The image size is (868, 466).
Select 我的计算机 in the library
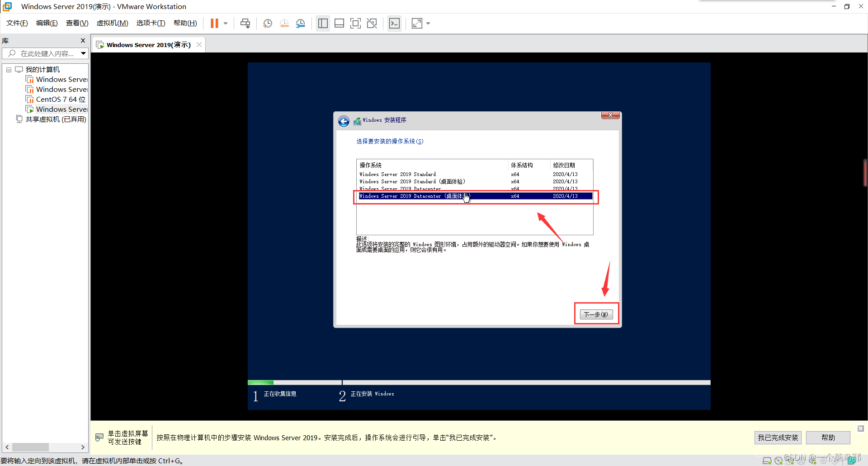[x=42, y=69]
